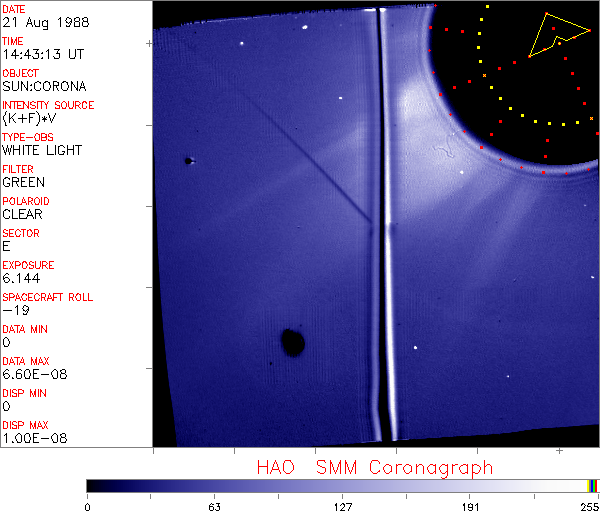Click the 255 label at the color bar end
The width and height of the screenshot is (600, 512).
[588, 506]
